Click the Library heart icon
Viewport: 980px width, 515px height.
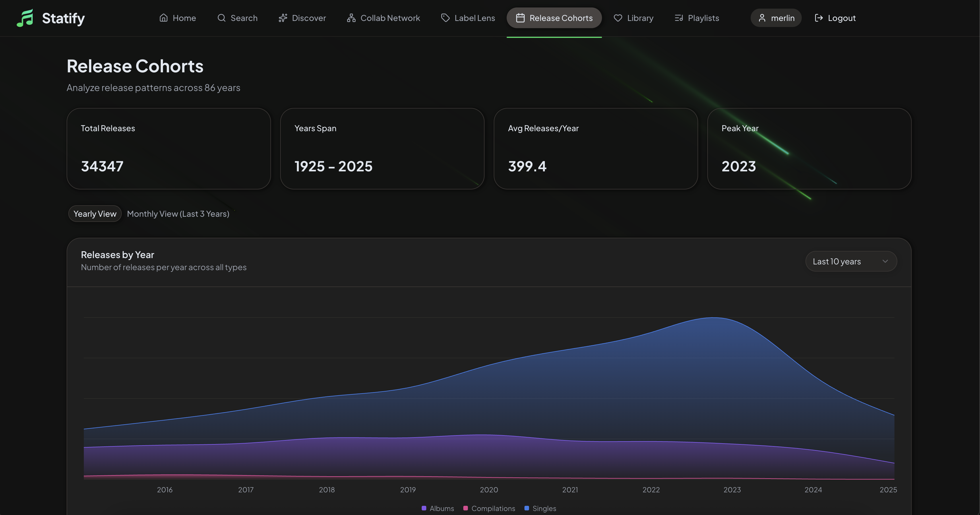[618, 18]
